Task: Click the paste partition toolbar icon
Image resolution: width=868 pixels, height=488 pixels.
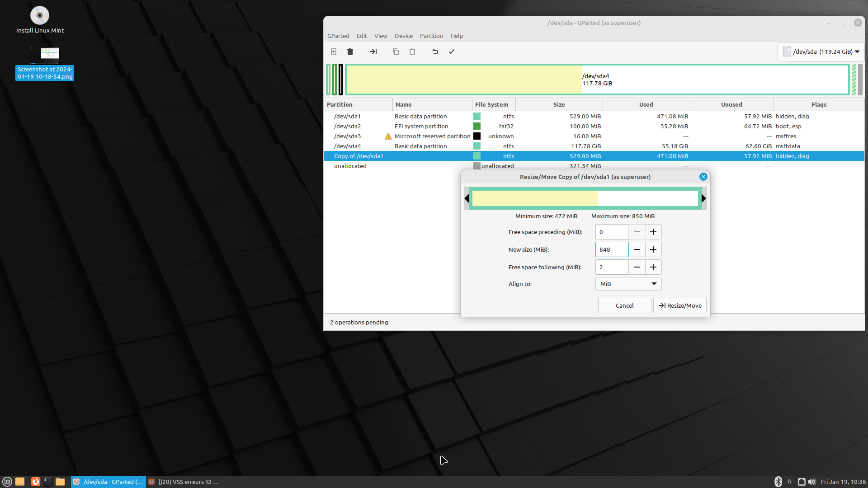Action: click(x=412, y=52)
